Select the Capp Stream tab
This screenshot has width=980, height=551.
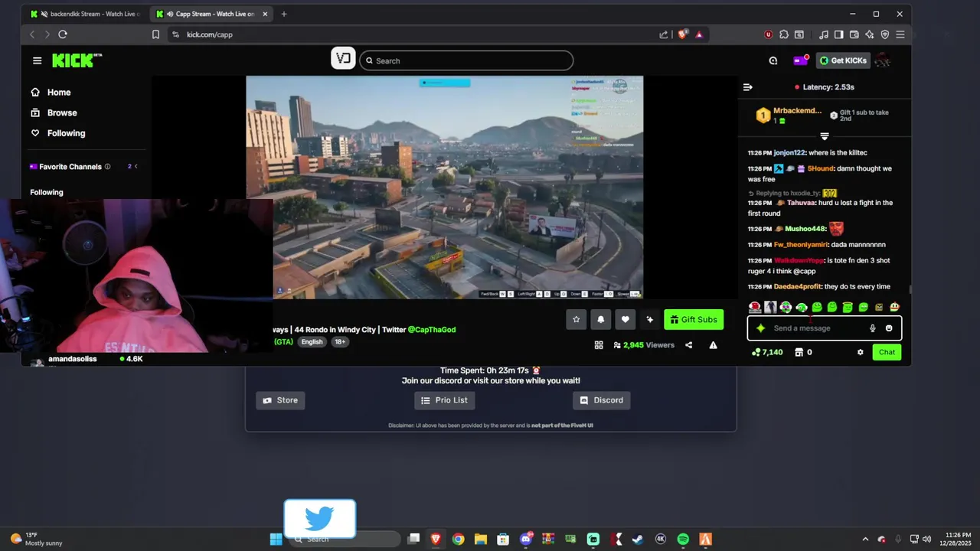coord(211,14)
